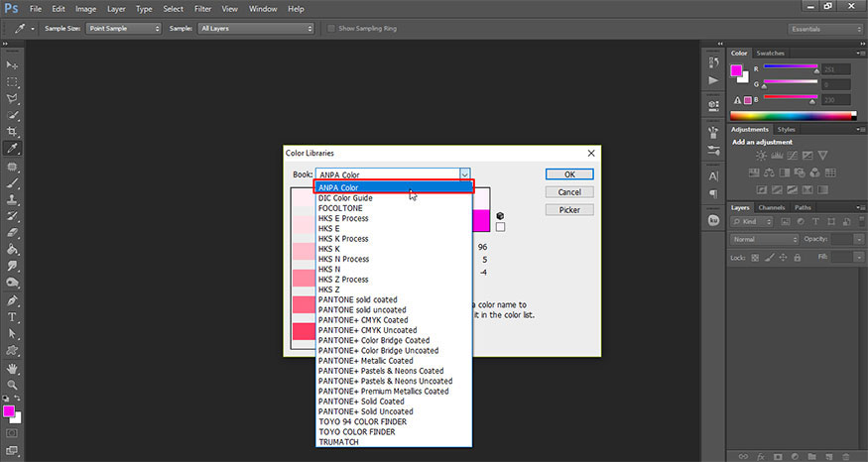Viewport: 868px width, 462px height.
Task: Select the Crop tool
Action: click(13, 132)
